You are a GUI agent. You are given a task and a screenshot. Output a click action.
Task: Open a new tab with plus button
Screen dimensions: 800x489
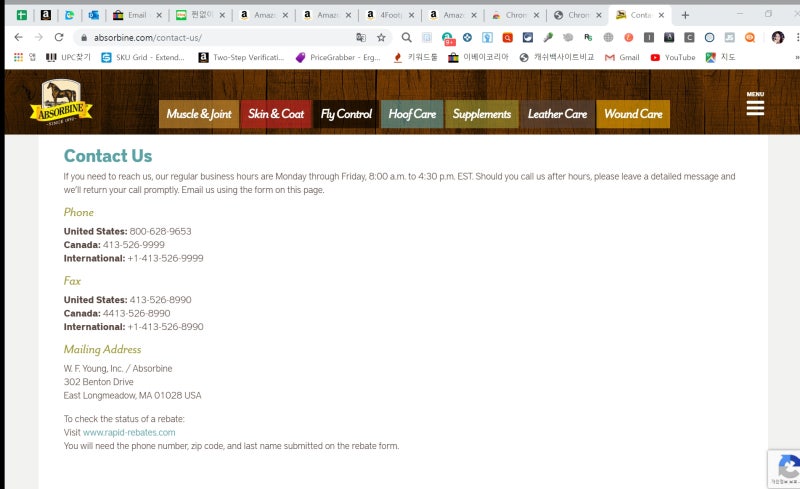pos(685,15)
